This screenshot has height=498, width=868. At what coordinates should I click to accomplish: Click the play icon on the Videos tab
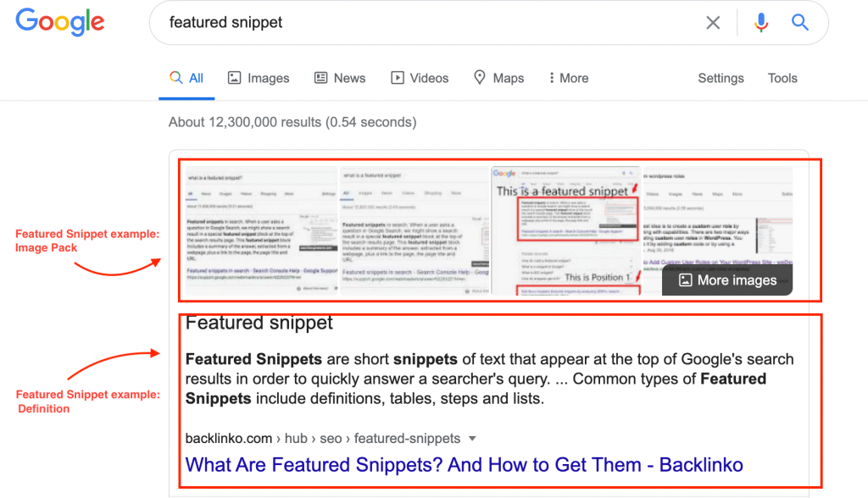click(397, 78)
